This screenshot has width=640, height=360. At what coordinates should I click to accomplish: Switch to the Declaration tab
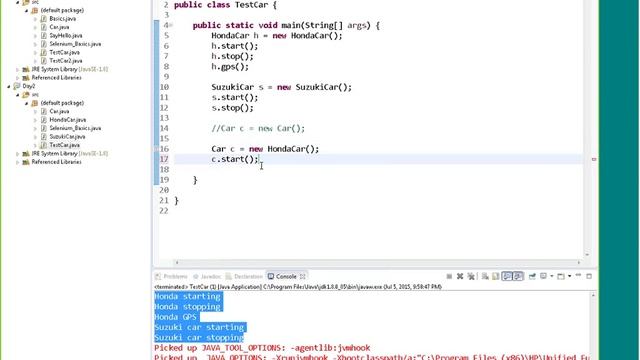(244, 276)
